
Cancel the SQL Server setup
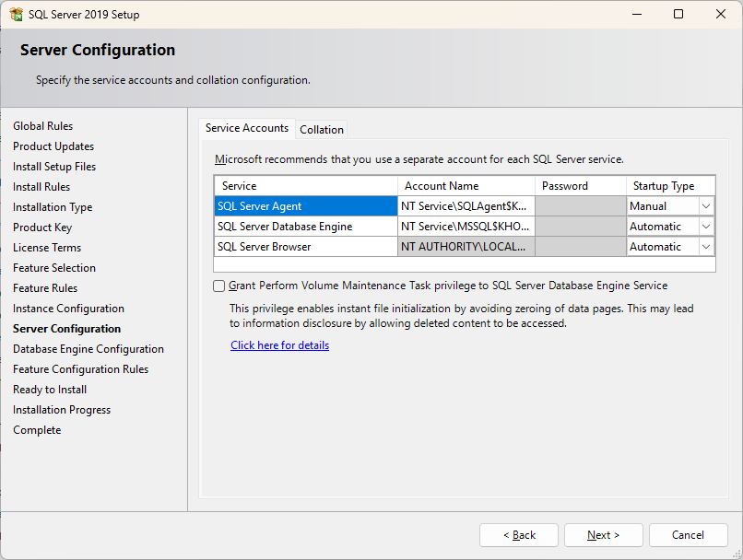coord(688,535)
